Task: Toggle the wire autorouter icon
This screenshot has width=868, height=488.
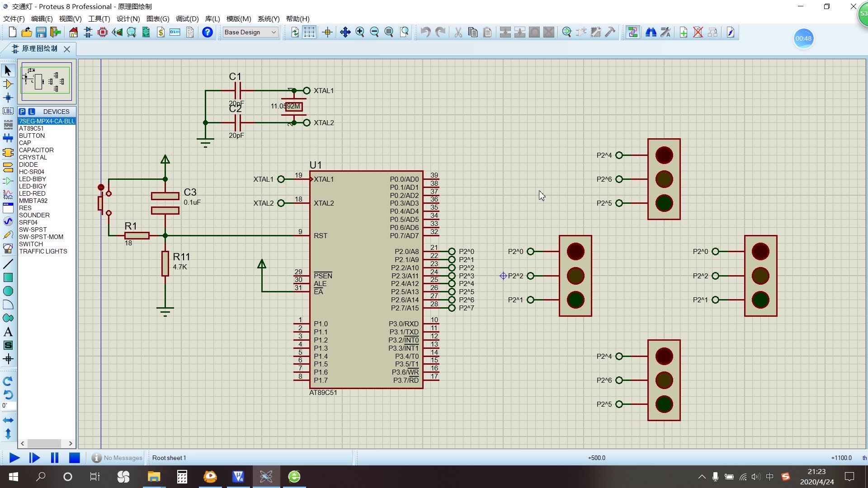Action: (x=633, y=32)
